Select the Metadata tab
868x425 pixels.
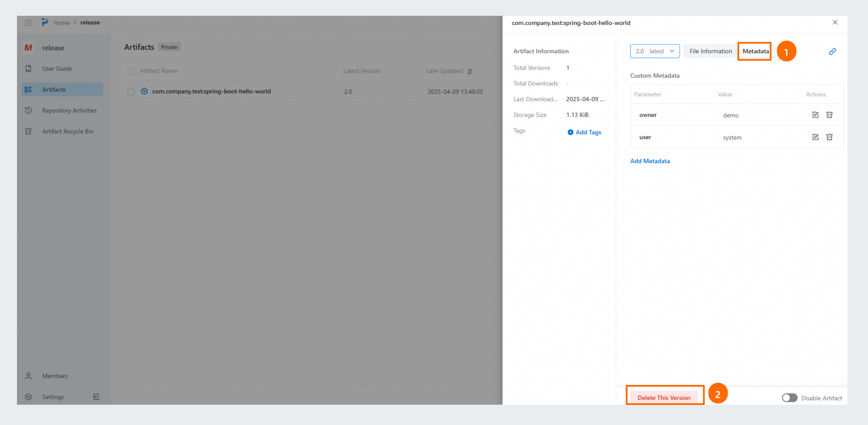[755, 51]
